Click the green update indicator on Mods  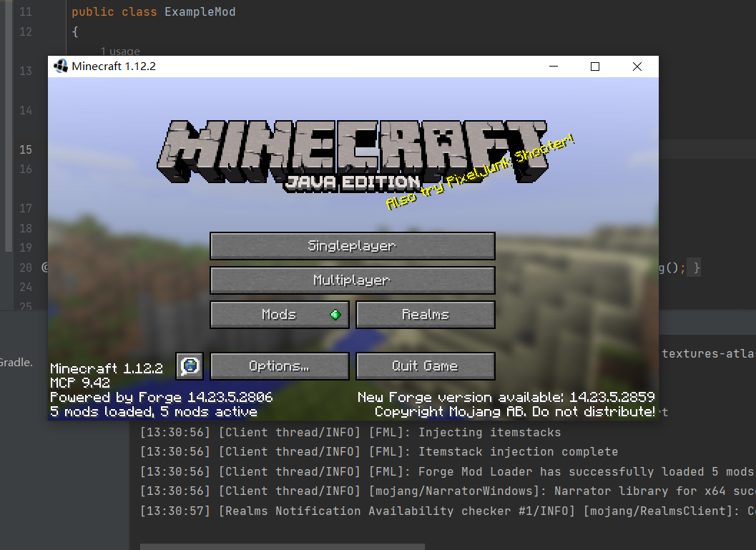click(335, 315)
